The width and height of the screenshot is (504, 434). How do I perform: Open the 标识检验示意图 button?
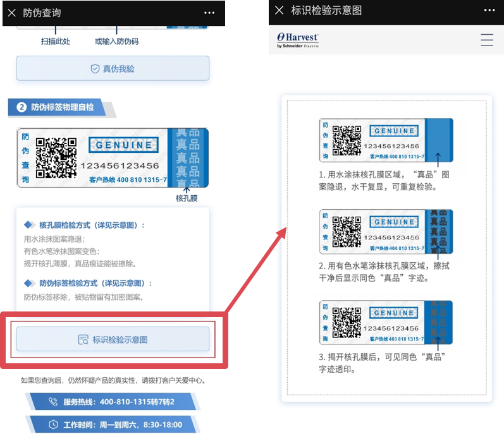click(x=113, y=339)
